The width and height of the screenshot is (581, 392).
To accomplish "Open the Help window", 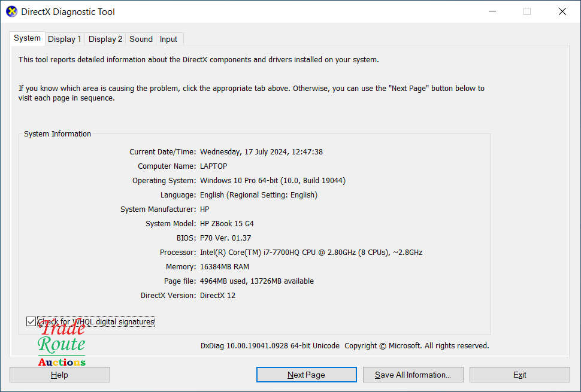I will [x=59, y=374].
